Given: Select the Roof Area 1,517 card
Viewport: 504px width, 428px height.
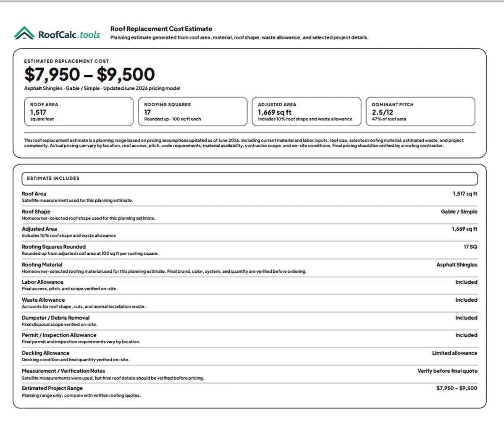Looking at the screenshot, I should tap(79, 112).
